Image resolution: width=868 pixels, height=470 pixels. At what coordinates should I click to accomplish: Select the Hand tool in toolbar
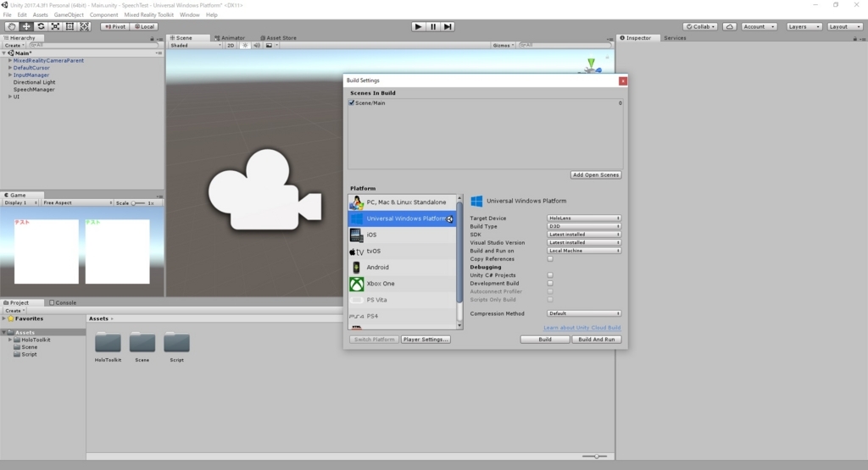[11, 26]
